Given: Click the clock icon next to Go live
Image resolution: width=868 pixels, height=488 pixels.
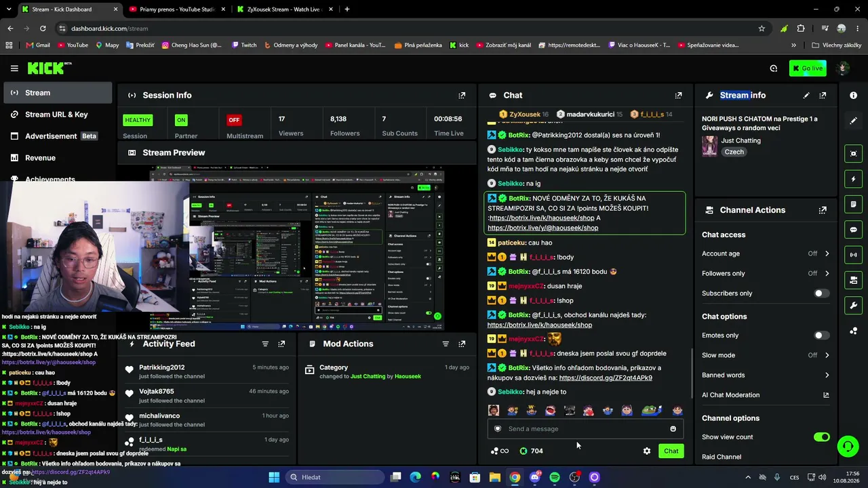Looking at the screenshot, I should [x=774, y=68].
